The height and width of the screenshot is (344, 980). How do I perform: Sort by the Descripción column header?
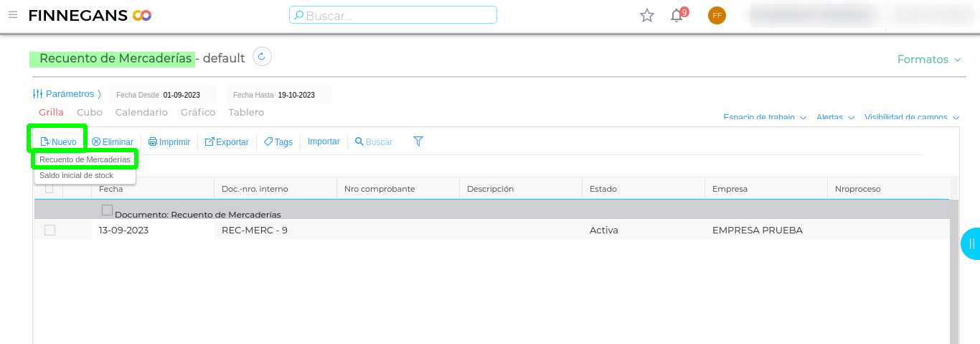[x=520, y=189]
